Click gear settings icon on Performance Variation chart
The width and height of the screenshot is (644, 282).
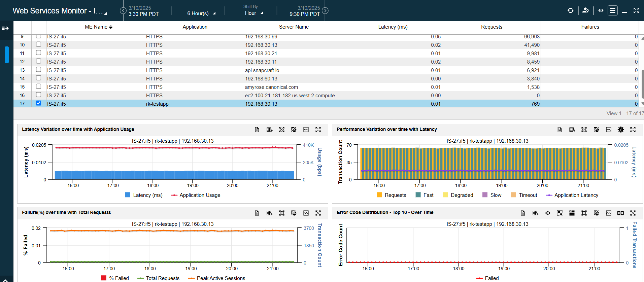621,130
